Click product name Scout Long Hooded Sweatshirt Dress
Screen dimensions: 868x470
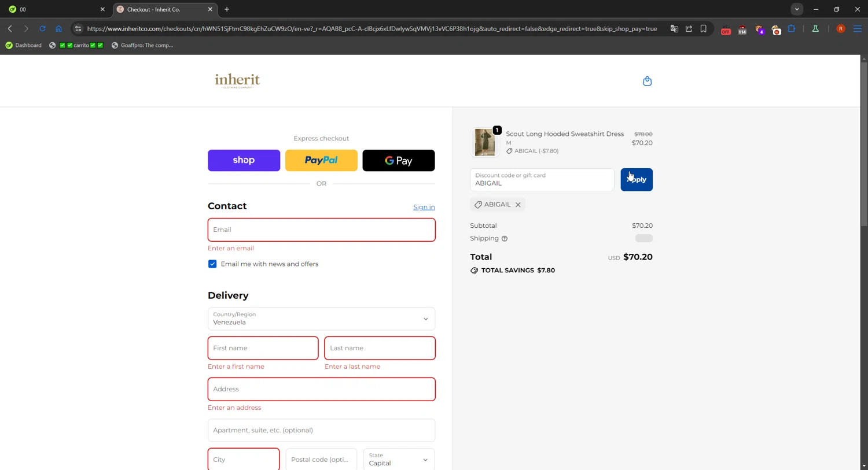(x=565, y=134)
